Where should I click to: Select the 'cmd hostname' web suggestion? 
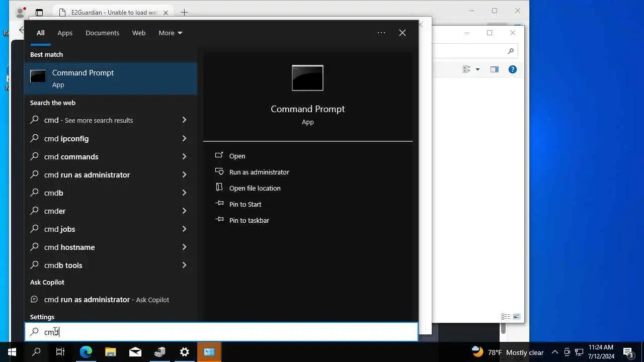[111, 247]
